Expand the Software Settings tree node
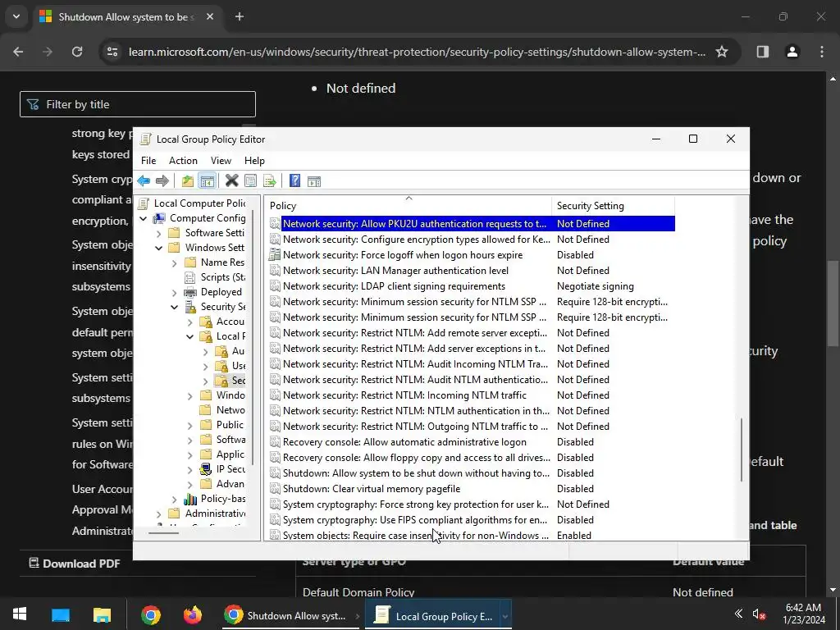840x630 pixels. click(x=158, y=234)
